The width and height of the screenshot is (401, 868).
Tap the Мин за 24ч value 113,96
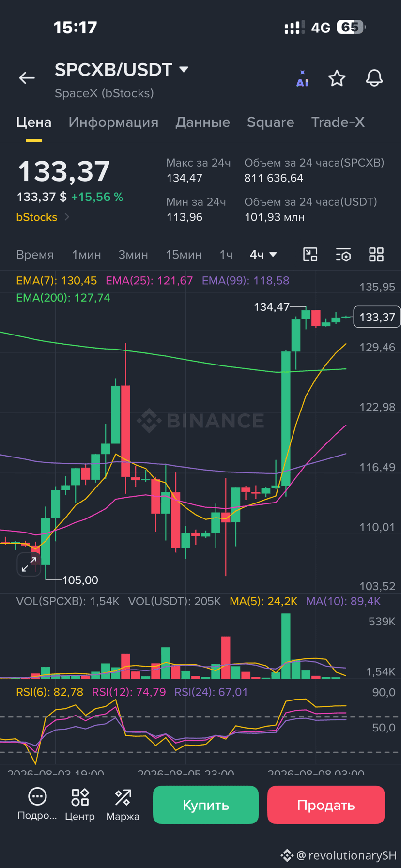click(184, 217)
